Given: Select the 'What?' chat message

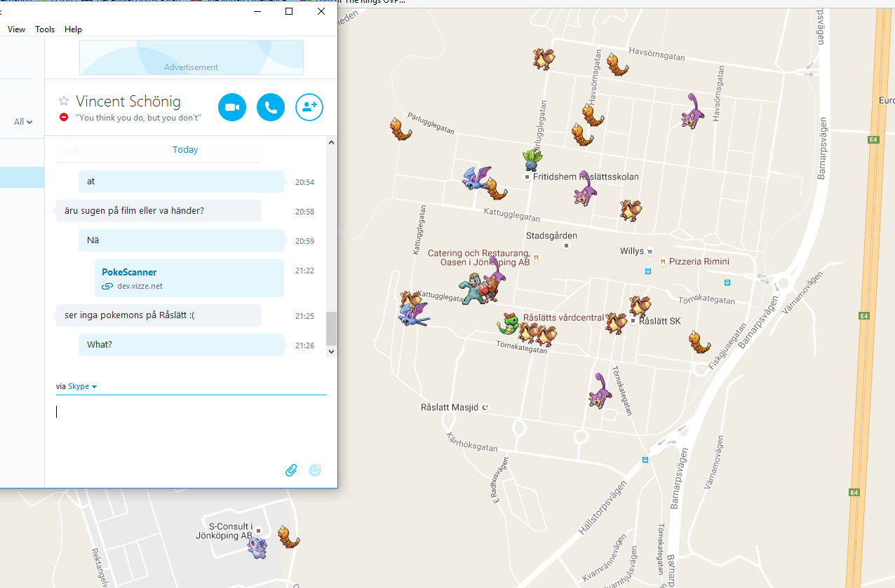Looking at the screenshot, I should [181, 345].
